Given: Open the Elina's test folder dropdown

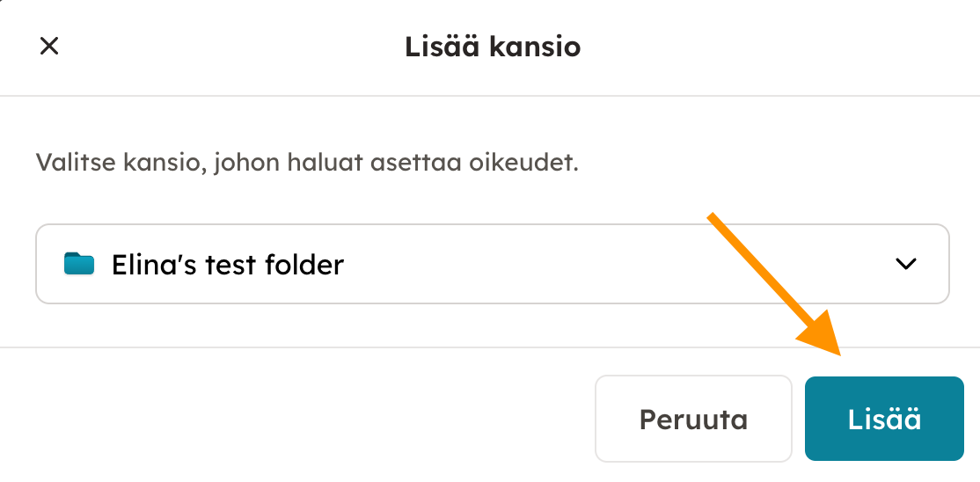Looking at the screenshot, I should click(492, 264).
